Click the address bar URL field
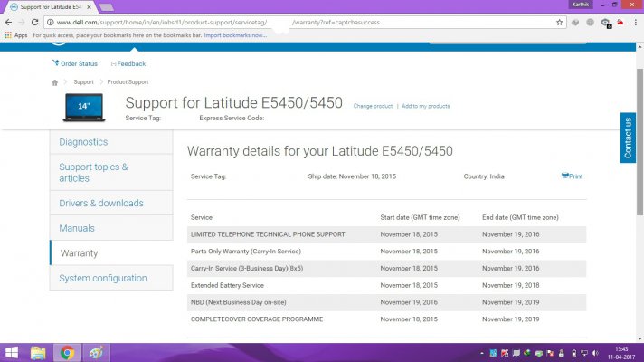This screenshot has width=644, height=362. tap(304, 23)
